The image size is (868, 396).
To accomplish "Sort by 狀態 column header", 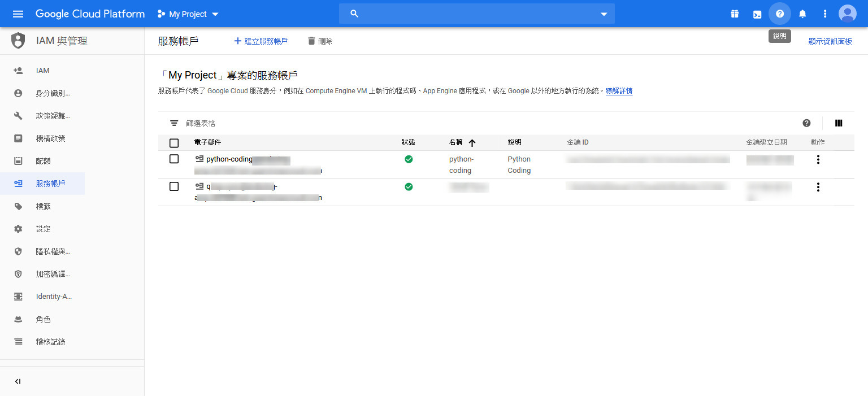I will (408, 142).
